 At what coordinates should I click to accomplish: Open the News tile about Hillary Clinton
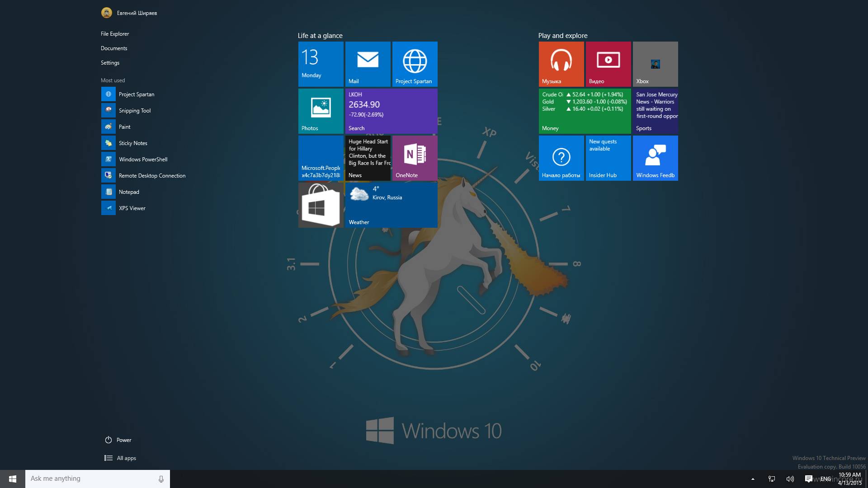click(368, 158)
